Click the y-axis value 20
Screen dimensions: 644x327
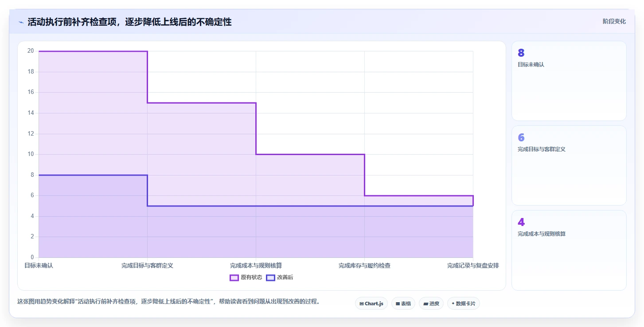click(x=31, y=51)
